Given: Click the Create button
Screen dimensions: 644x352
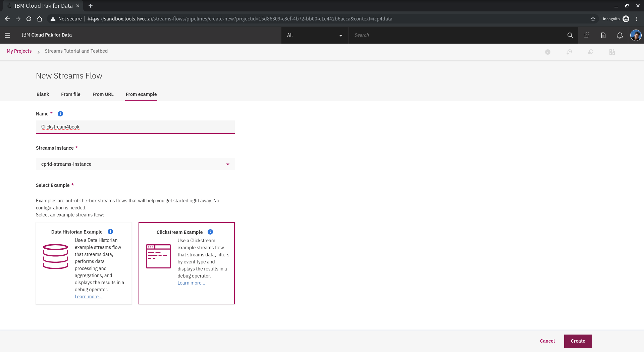Looking at the screenshot, I should tap(578, 341).
